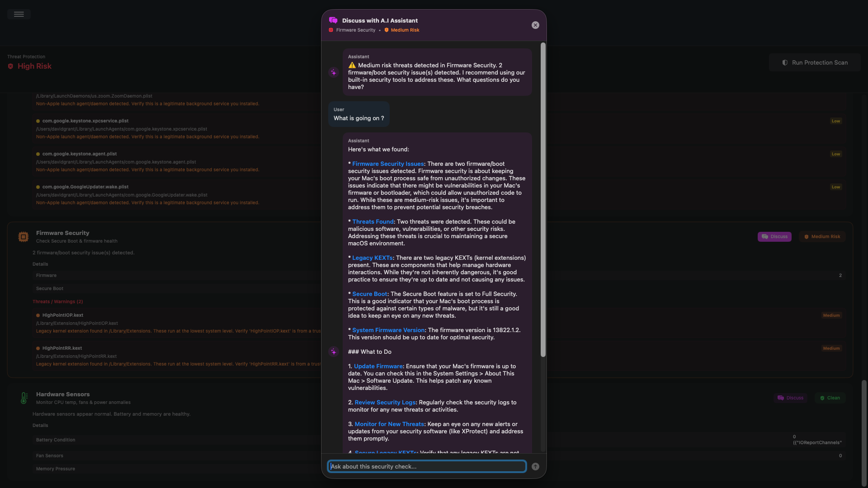Click the purple Discuss icon on Firmware Security panel
Image resolution: width=868 pixels, height=488 pixels.
point(765,236)
